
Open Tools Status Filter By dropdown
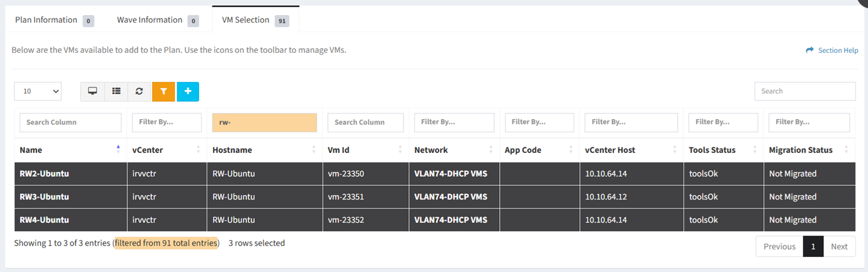coord(723,122)
